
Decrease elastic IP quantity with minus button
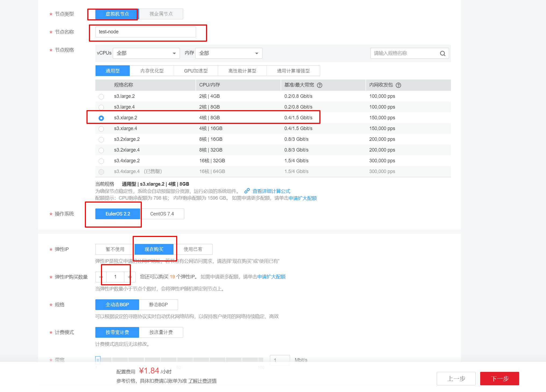(101, 277)
